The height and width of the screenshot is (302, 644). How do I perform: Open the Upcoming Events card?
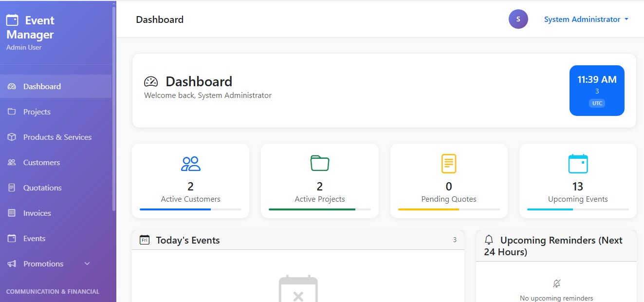click(x=577, y=180)
